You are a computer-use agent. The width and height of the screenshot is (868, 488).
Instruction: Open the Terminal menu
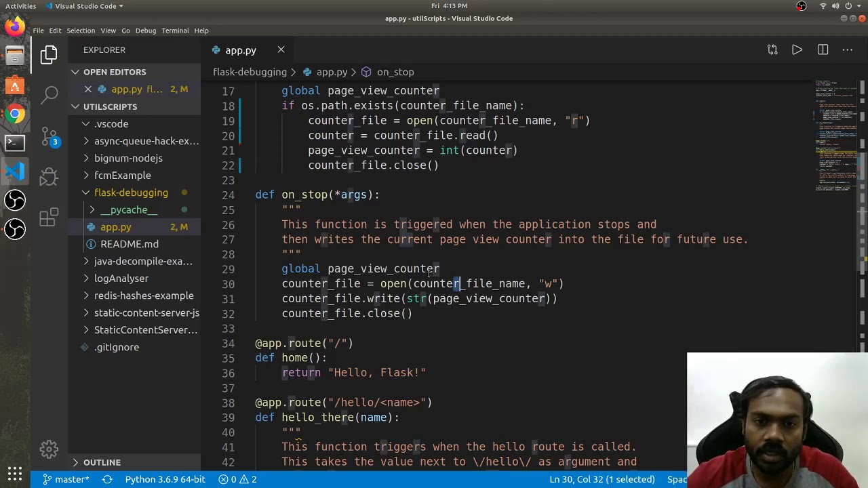175,30
